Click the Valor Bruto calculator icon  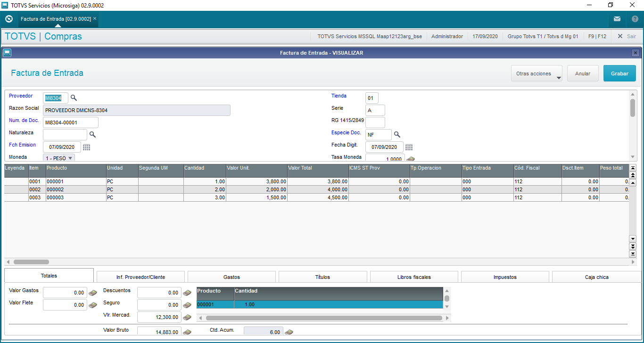point(187,332)
